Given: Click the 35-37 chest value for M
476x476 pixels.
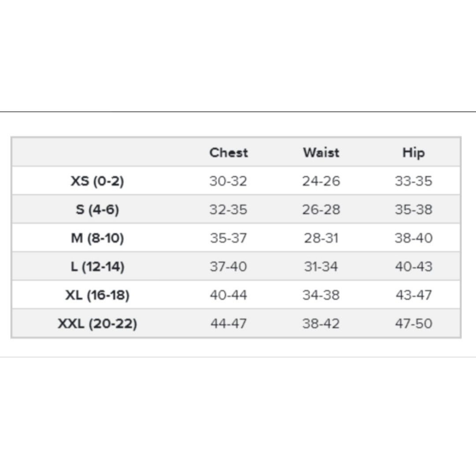Looking at the screenshot, I should (228, 238).
